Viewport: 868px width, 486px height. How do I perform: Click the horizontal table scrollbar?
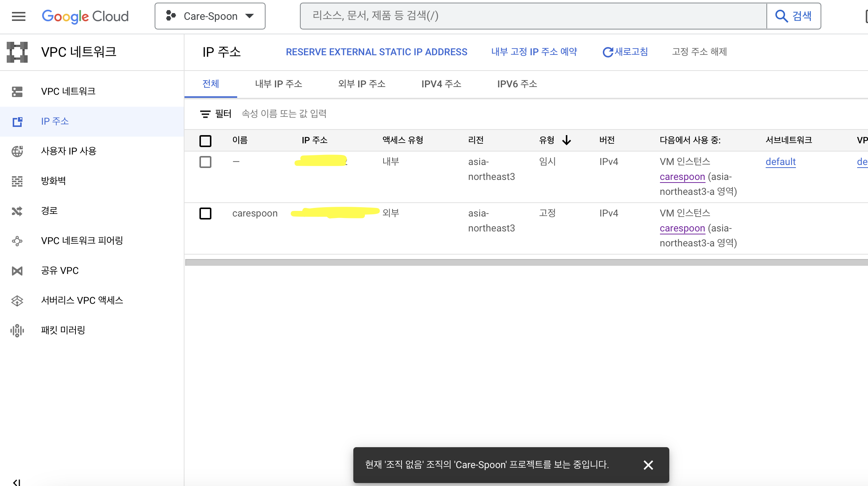coord(523,262)
